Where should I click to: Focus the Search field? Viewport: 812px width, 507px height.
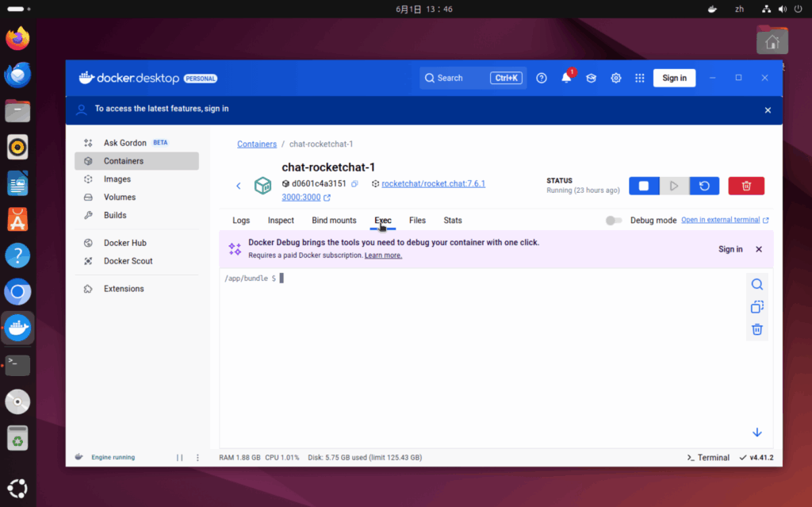473,78
